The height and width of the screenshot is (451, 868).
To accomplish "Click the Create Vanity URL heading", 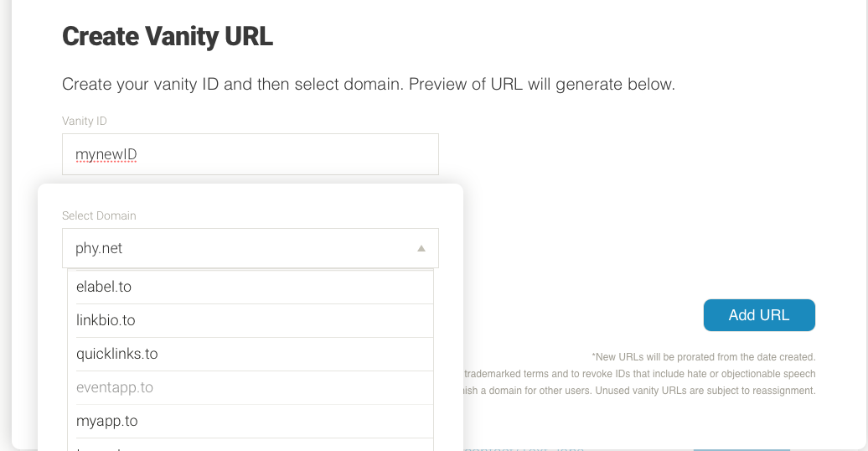I will coord(168,37).
